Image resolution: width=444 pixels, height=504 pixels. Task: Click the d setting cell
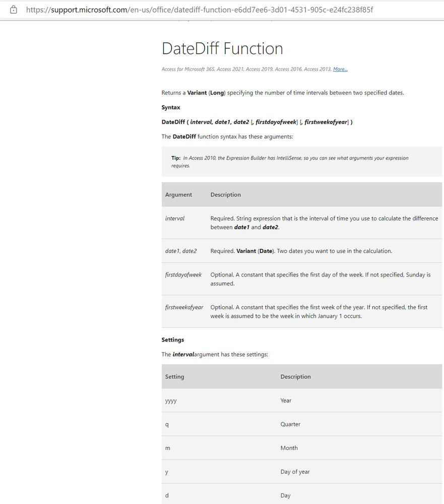(x=167, y=495)
